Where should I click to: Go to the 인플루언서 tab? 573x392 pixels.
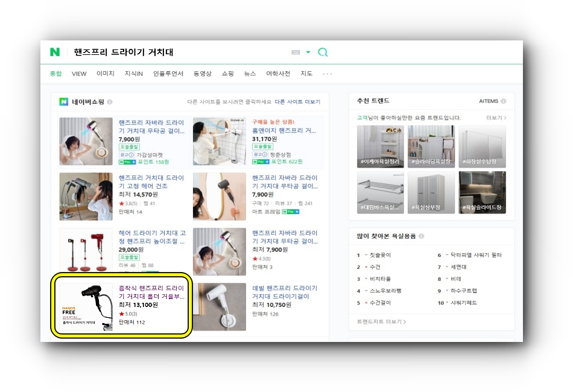tap(168, 74)
